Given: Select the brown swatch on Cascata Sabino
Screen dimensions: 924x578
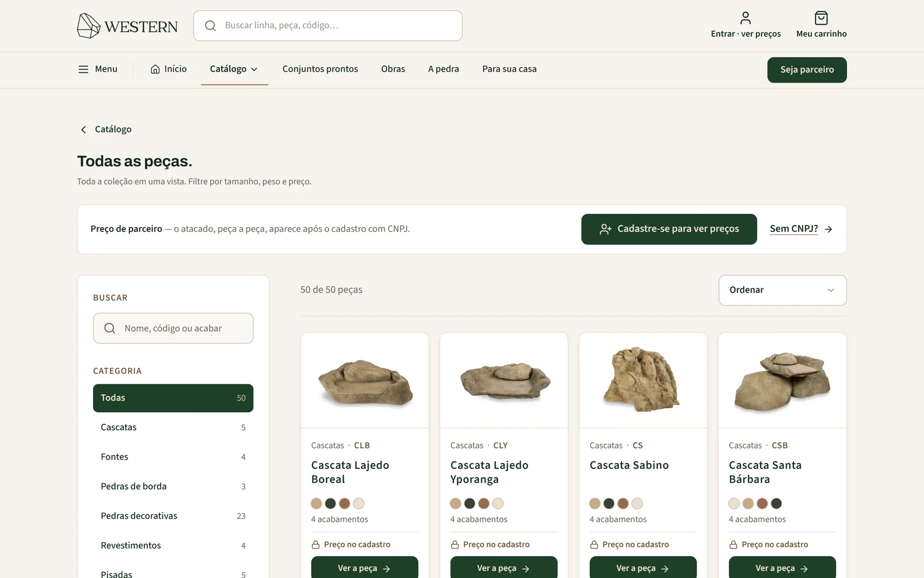Looking at the screenshot, I should [623, 503].
